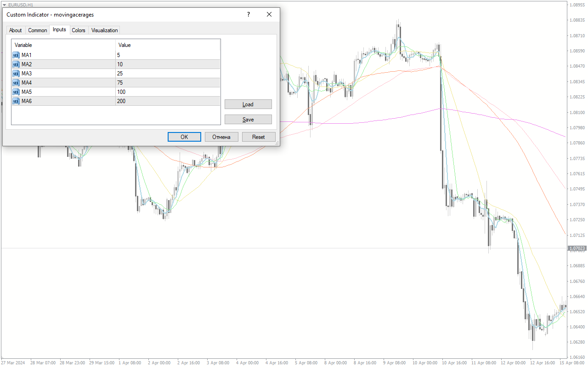Open the Visualization tab
Screen dimensions: 588x368
(x=104, y=30)
